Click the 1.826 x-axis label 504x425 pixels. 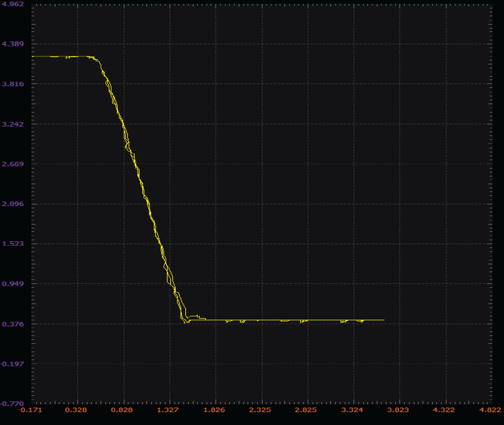[x=214, y=410]
